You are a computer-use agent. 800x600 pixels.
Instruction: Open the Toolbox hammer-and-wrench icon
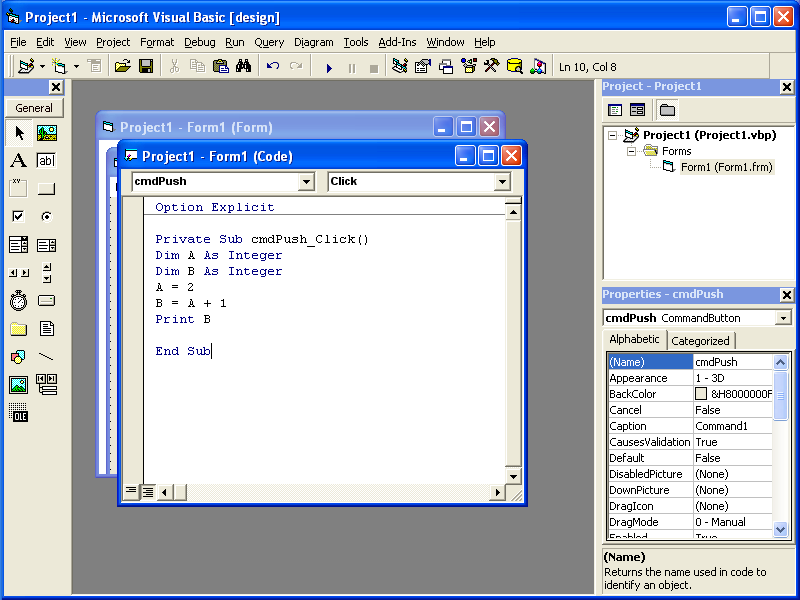492,66
